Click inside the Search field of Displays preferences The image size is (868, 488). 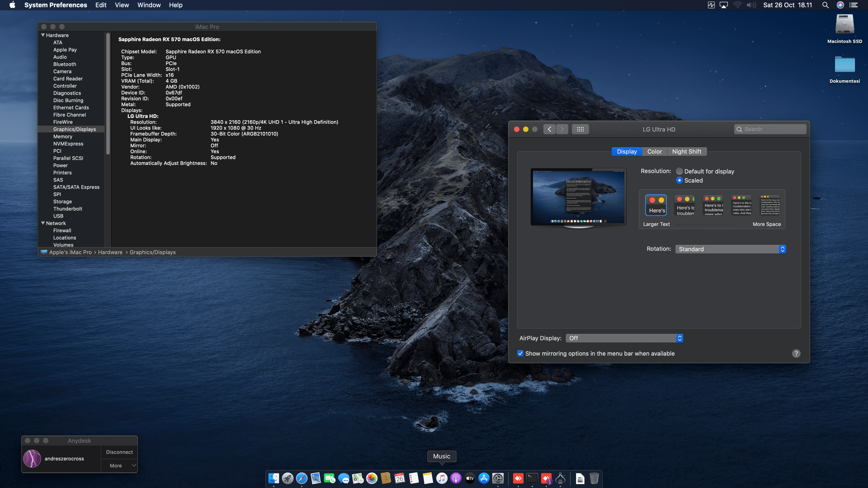(x=771, y=129)
